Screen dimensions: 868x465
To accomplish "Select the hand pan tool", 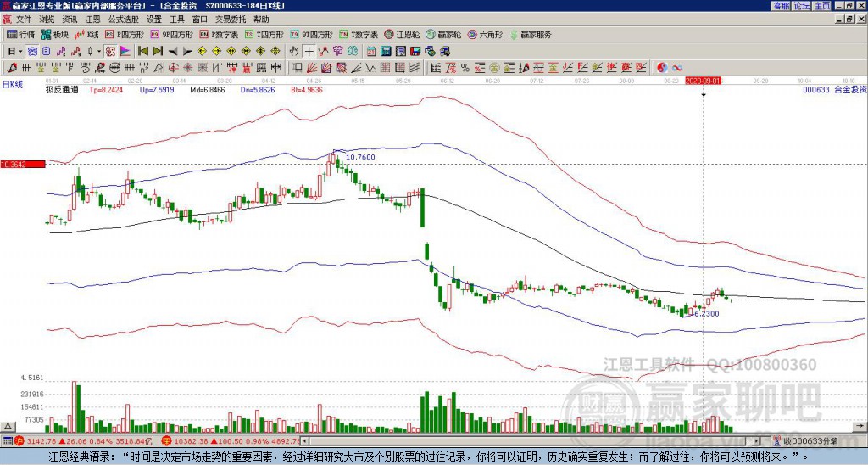I will click(x=294, y=52).
